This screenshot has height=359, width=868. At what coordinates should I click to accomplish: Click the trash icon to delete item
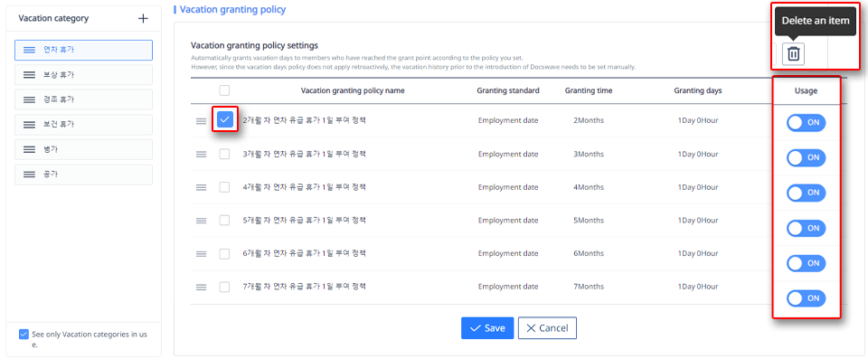[793, 53]
